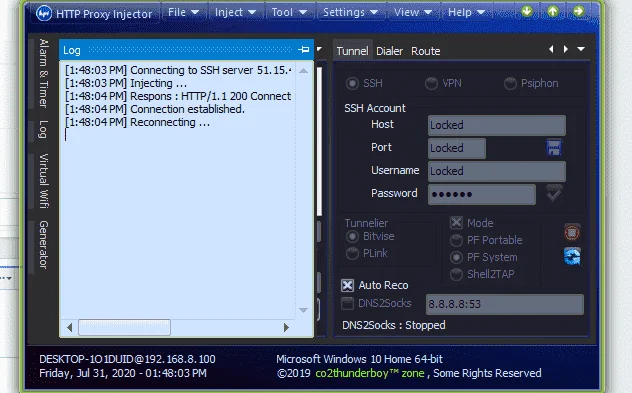Select the VPN radio button
Viewport: 632px width, 393px height.
tap(431, 83)
